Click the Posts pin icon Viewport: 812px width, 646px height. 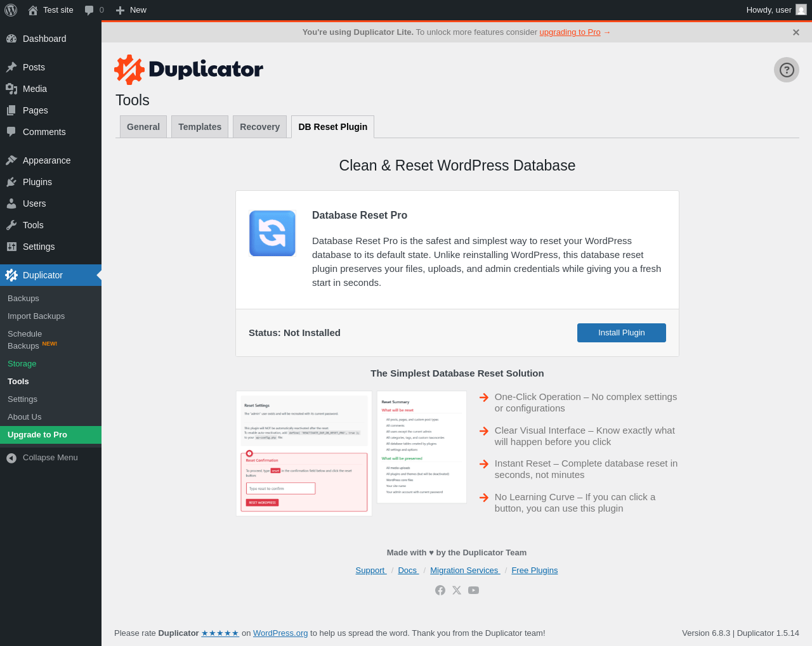click(x=11, y=67)
